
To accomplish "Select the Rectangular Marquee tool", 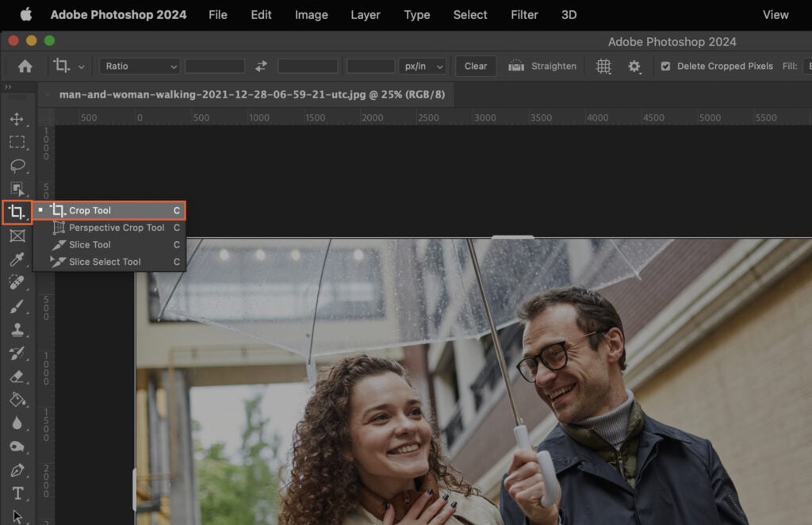I will click(17, 141).
